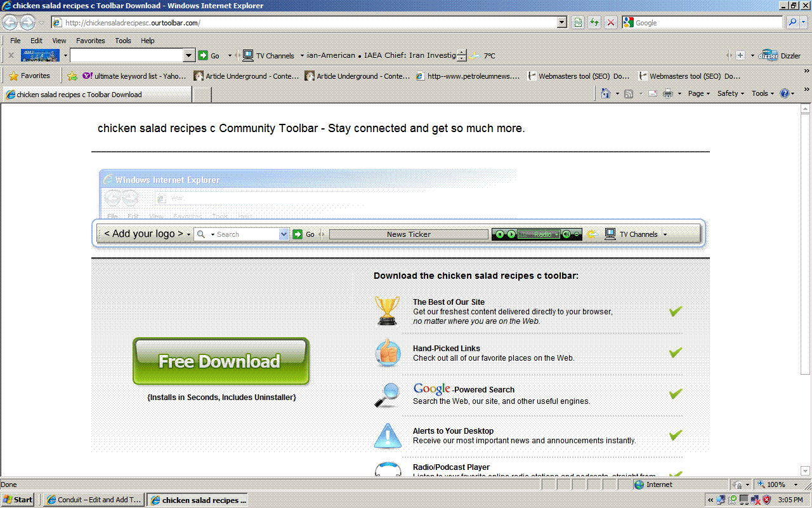
Task: Click the search magnifier button beside Google box
Action: [x=792, y=23]
